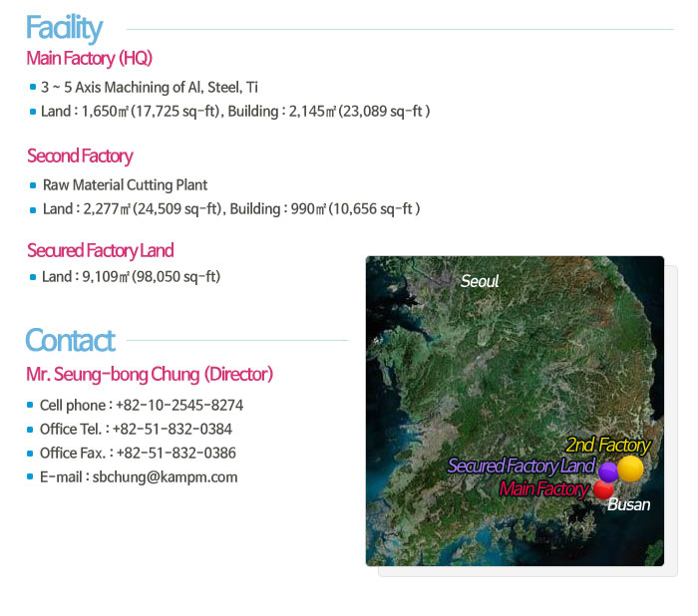Click the Office Fax. +82-51-832-0386 line
This screenshot has width=698, height=616.
pyautogui.click(x=138, y=454)
